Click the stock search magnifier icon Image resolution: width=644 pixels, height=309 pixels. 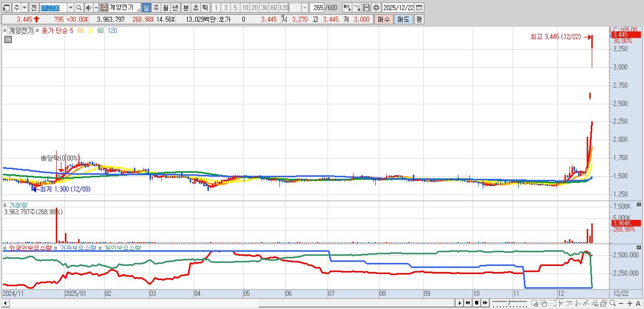tap(79, 8)
